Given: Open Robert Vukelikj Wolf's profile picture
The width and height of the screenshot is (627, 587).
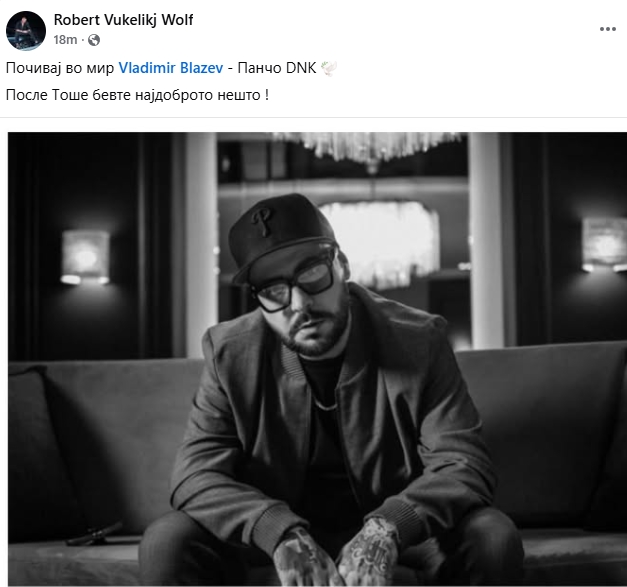Looking at the screenshot, I should click(x=26, y=31).
